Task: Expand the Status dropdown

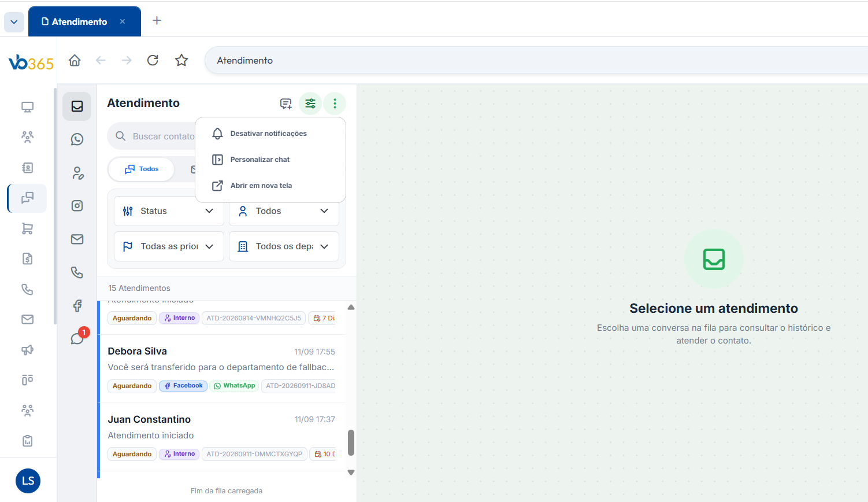Action: tap(169, 211)
